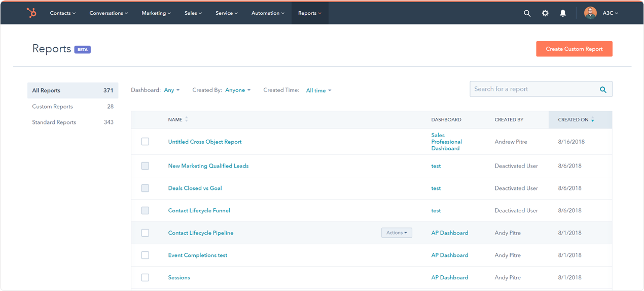The height and width of the screenshot is (291, 644).
Task: Click 8/1/2018 date in the Sessions row
Action: [570, 278]
